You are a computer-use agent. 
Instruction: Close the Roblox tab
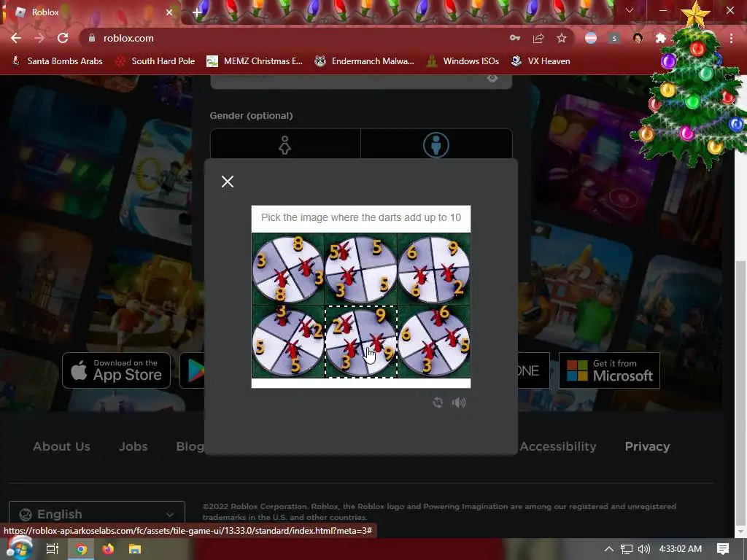[169, 12]
